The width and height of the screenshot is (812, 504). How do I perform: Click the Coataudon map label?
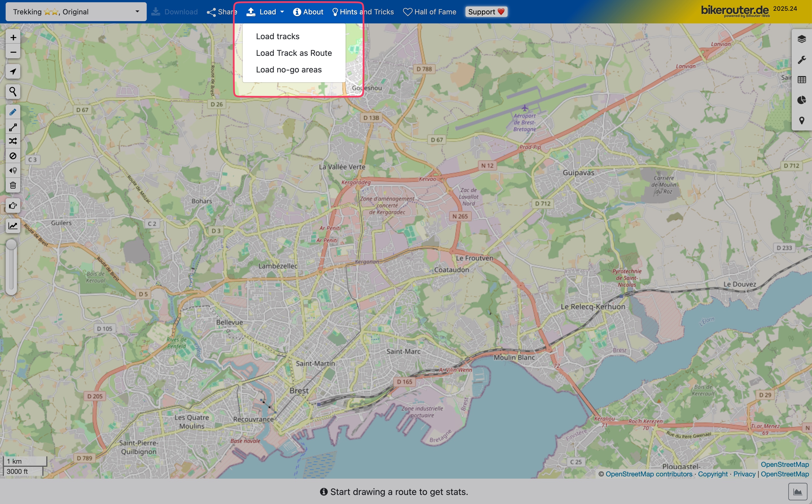[x=451, y=270]
